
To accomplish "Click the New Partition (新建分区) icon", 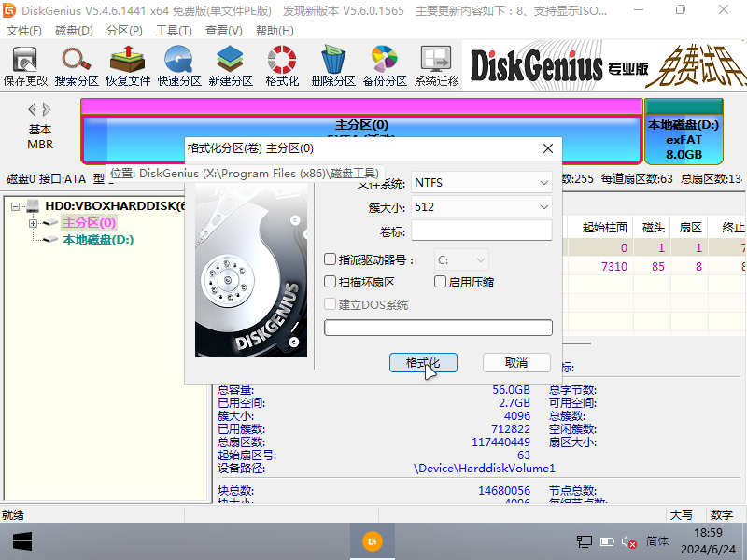I will 231,66.
